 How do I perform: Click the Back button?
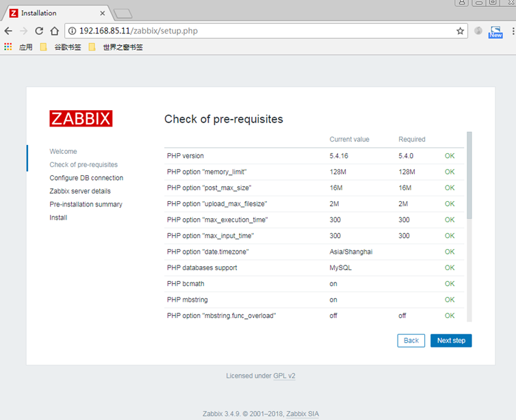point(411,341)
